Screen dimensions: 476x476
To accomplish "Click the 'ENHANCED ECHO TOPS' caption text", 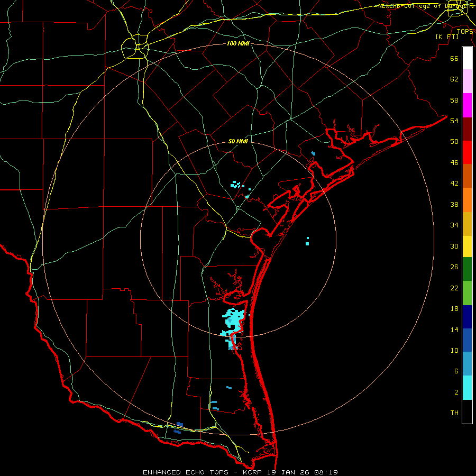I will tap(186, 472).
